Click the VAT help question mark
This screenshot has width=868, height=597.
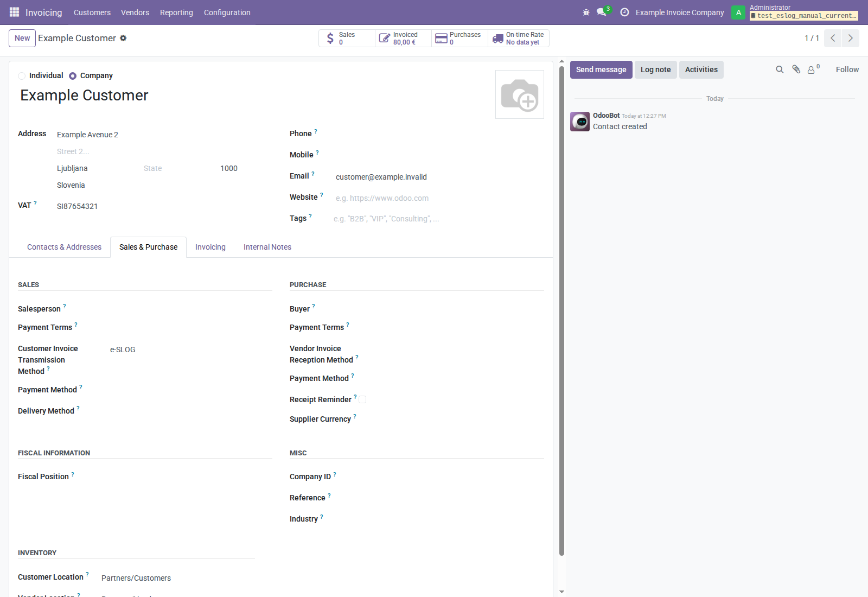coord(35,203)
